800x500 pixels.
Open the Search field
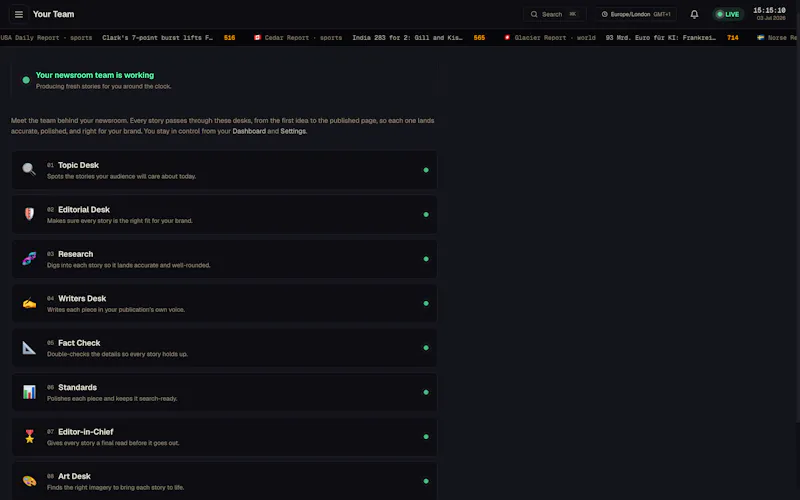click(555, 14)
